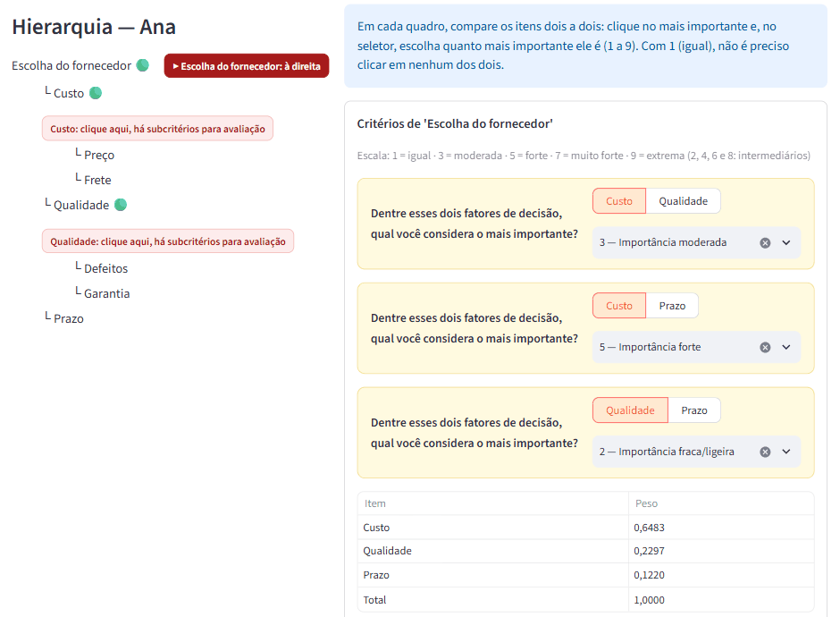Click 'Hierarquia — Ana' heading
This screenshot has height=617, width=840.
click(x=94, y=27)
